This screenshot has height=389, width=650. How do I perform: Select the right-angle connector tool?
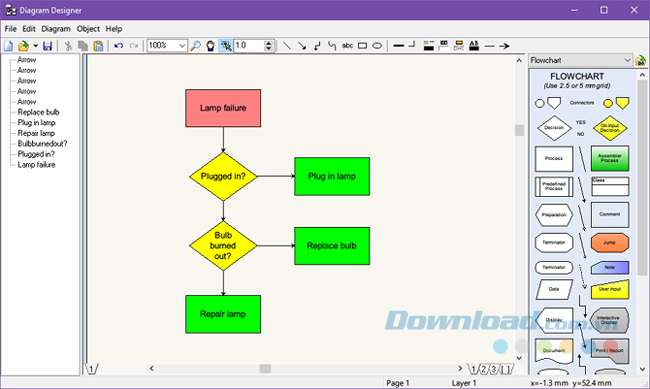pos(317,46)
